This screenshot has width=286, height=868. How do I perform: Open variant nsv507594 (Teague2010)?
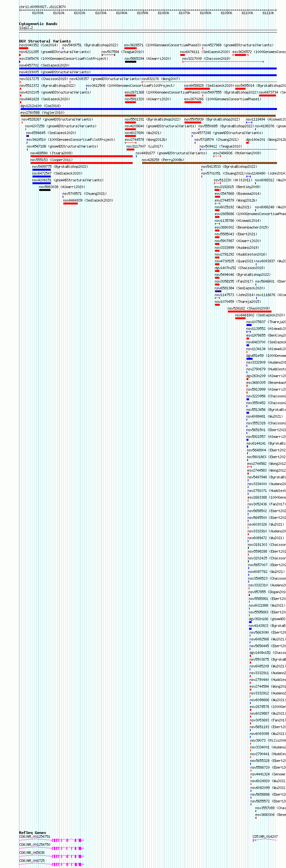pos(123,52)
